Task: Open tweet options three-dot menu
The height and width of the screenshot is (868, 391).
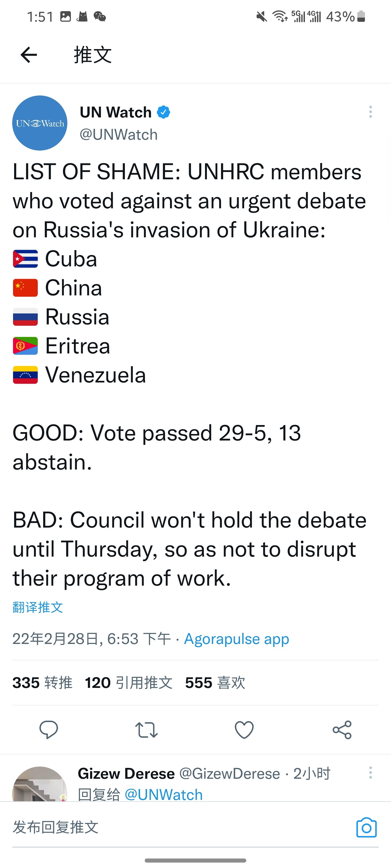Action: click(x=370, y=112)
